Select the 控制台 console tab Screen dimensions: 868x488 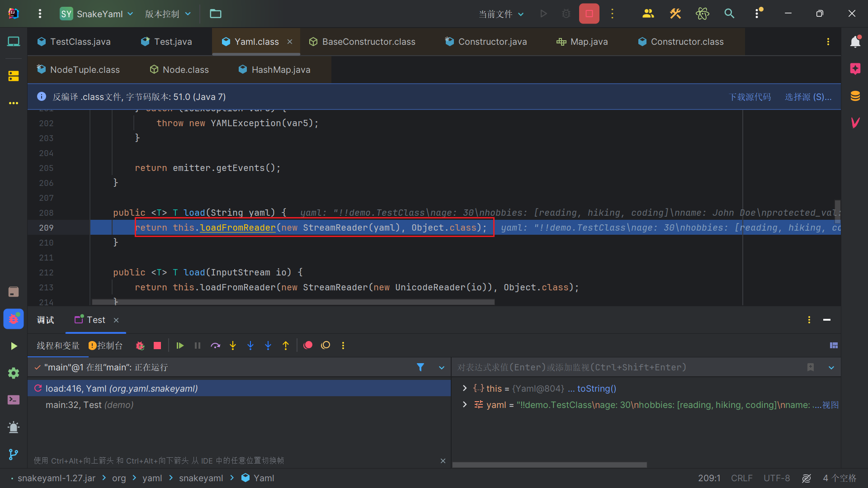[105, 346]
